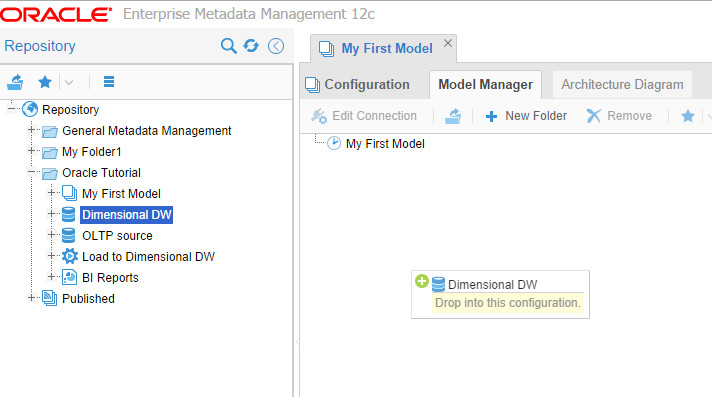This screenshot has width=712, height=397.
Task: Select My Folder1 in the tree
Action: (92, 152)
